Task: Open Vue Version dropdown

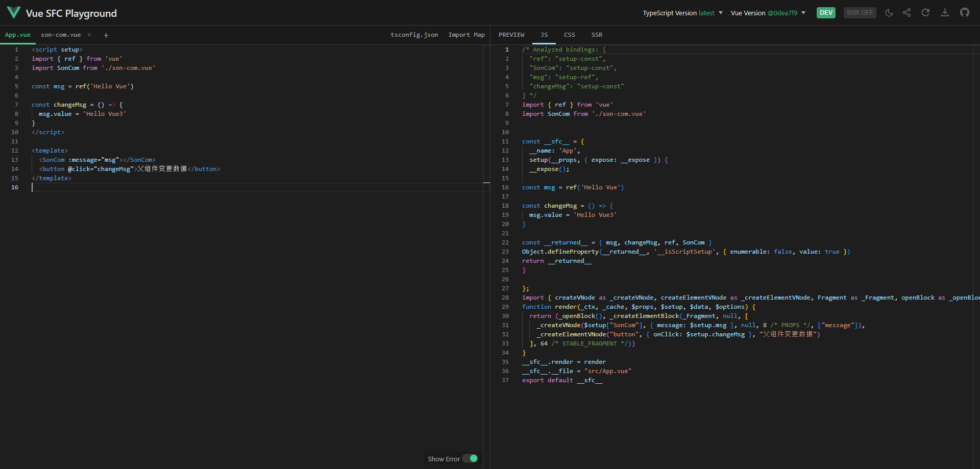Action: coord(768,13)
